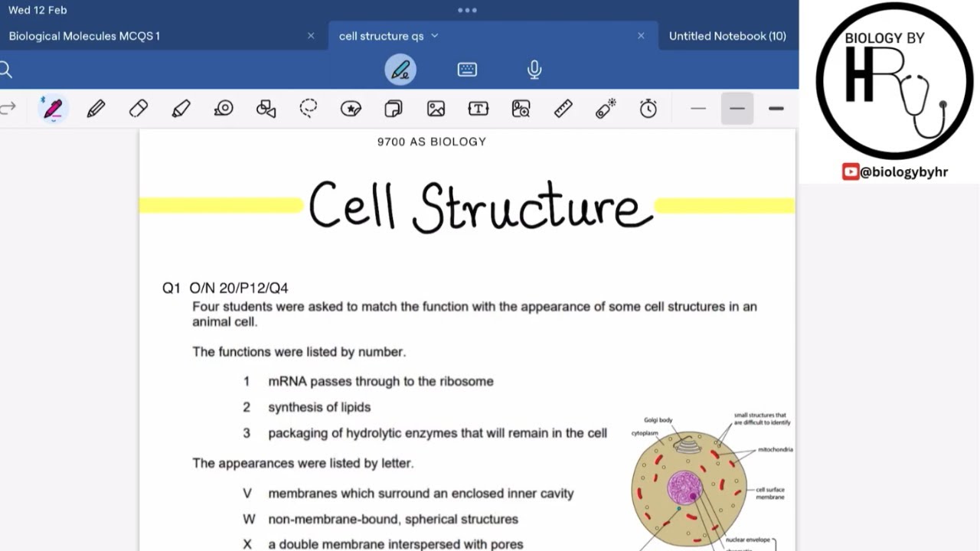Image resolution: width=980 pixels, height=551 pixels.
Task: Select the dashed lasso tool
Action: pos(309,109)
